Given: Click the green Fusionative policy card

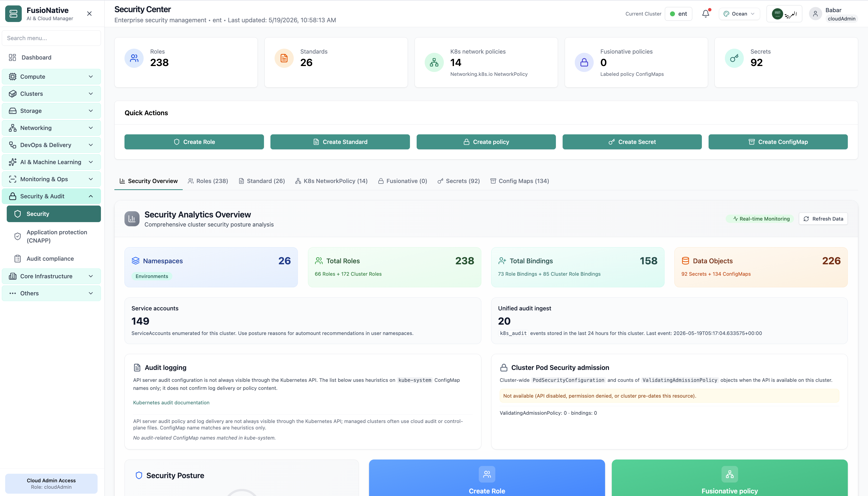Looking at the screenshot, I should coord(729,478).
